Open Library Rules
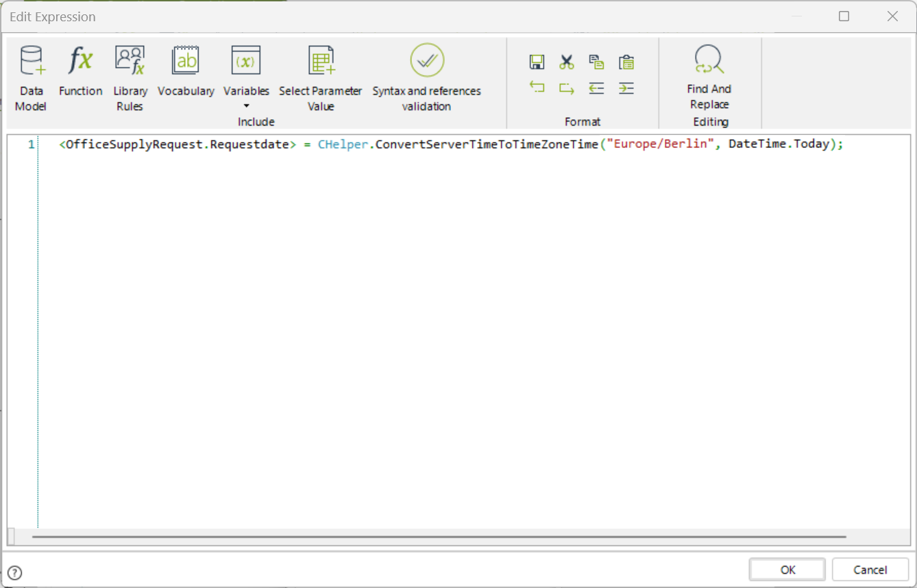Image resolution: width=917 pixels, height=588 pixels. pos(130,77)
